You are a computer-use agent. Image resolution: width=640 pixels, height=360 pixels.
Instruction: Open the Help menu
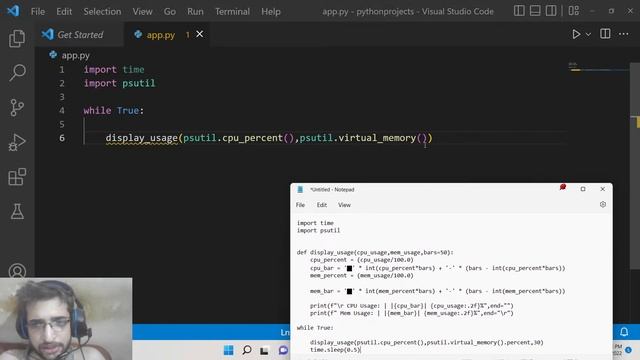[271, 11]
